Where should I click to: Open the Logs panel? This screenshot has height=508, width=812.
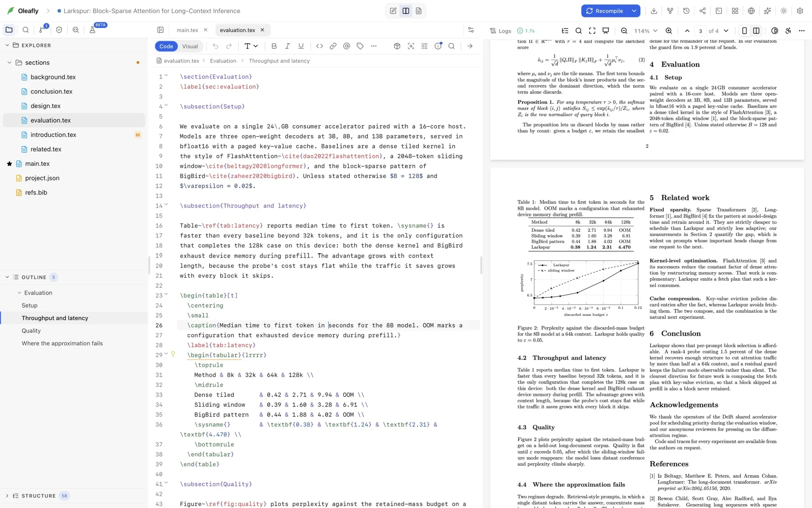pyautogui.click(x=500, y=31)
